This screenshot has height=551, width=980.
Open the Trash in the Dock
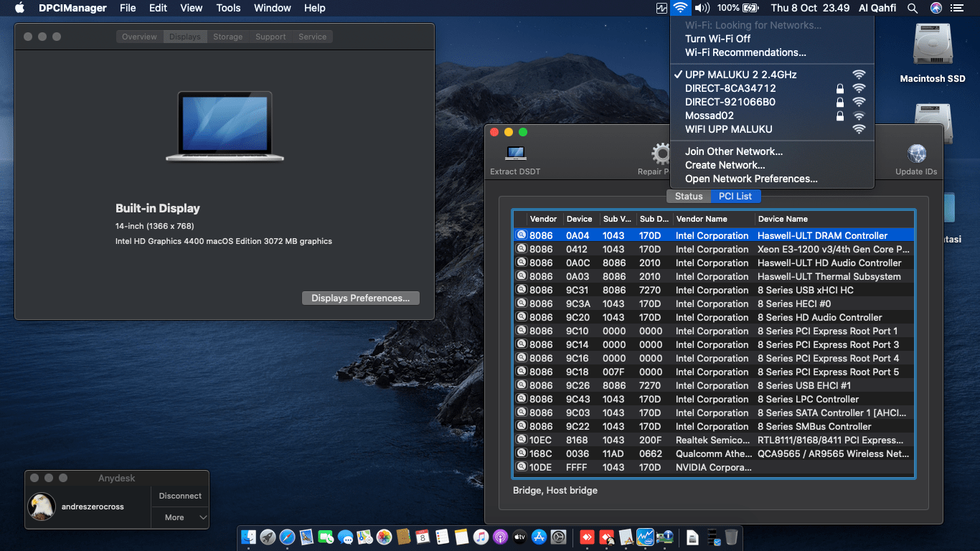(732, 536)
